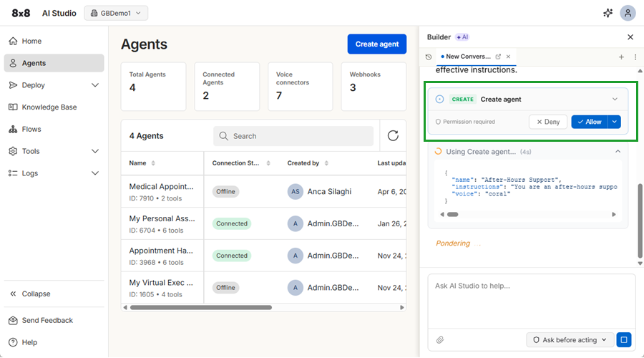Open the GBDemo1 workspace dropdown
The height and width of the screenshot is (358, 644).
[x=116, y=13]
